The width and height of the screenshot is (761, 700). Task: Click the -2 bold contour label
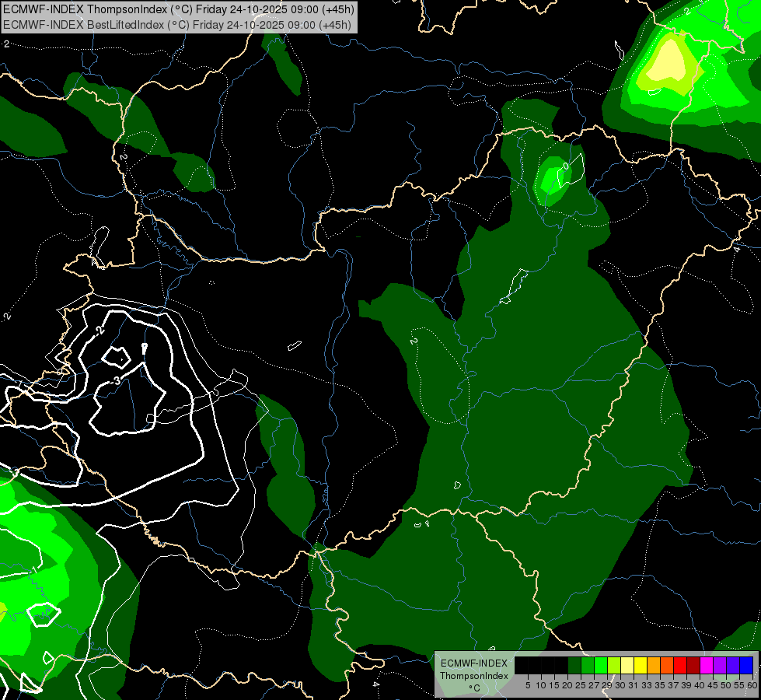99,331
